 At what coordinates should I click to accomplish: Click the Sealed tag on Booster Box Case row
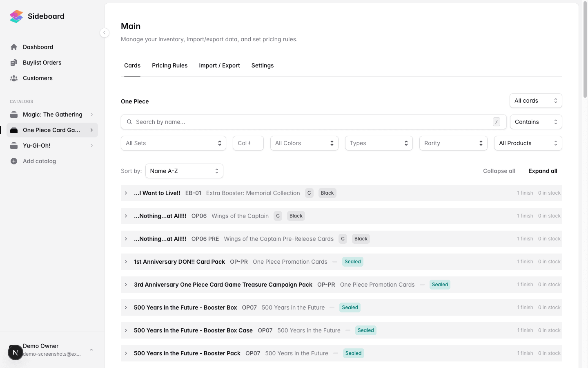pyautogui.click(x=366, y=330)
